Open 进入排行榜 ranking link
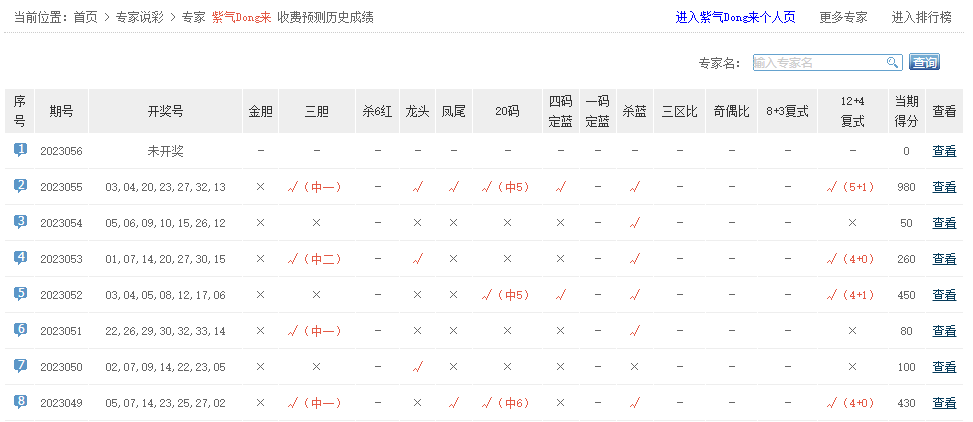Viewport: 973px width, 422px height. 921,17
